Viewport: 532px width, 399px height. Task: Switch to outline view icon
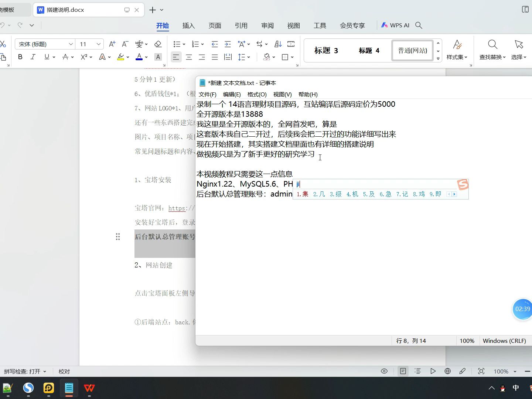(418, 371)
